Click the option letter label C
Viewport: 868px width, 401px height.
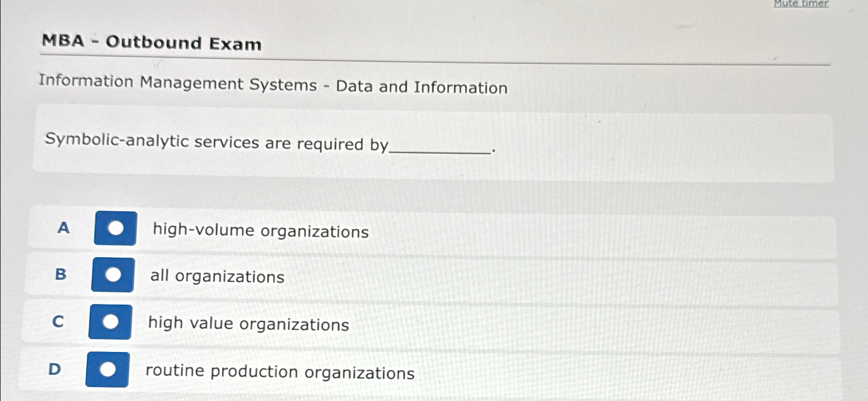pos(58,322)
